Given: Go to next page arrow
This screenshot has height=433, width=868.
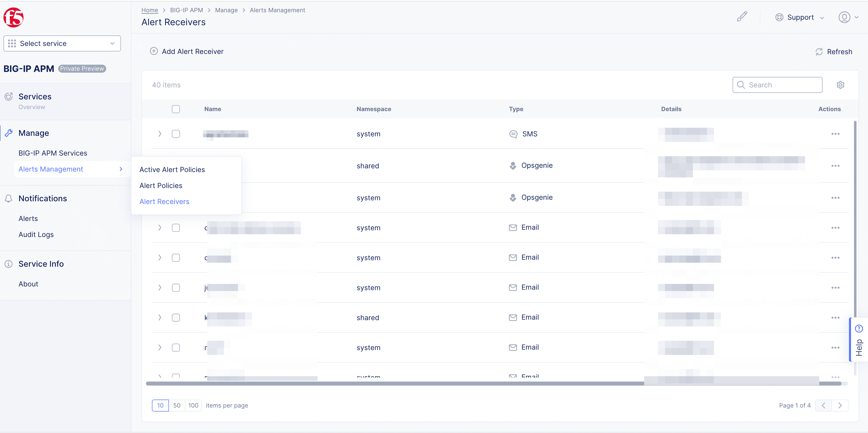Looking at the screenshot, I should [840, 405].
